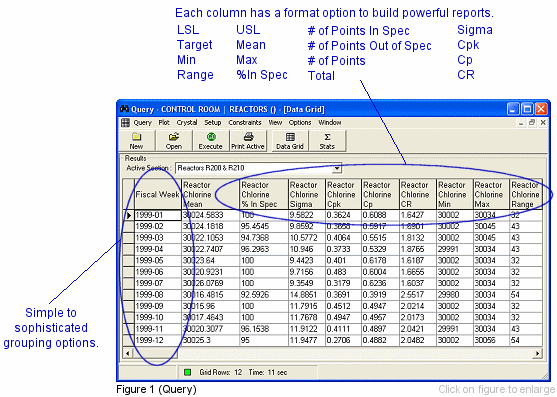Click the Fiscal Week cell 1999-08

tap(158, 295)
